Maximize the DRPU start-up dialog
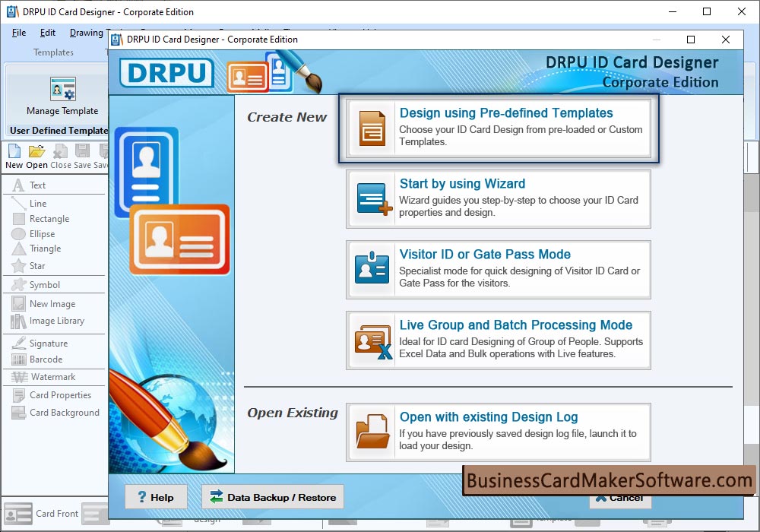 click(691, 40)
